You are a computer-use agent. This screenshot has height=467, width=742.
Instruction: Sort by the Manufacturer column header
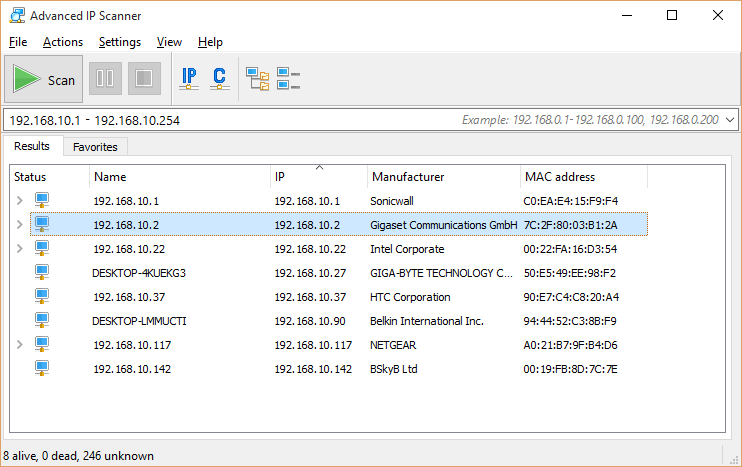coord(444,177)
